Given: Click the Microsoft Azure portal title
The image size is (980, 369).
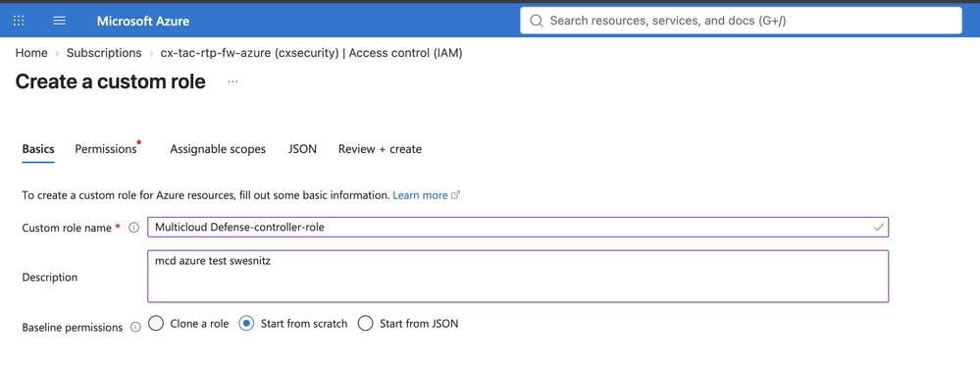Looking at the screenshot, I should click(x=143, y=22).
